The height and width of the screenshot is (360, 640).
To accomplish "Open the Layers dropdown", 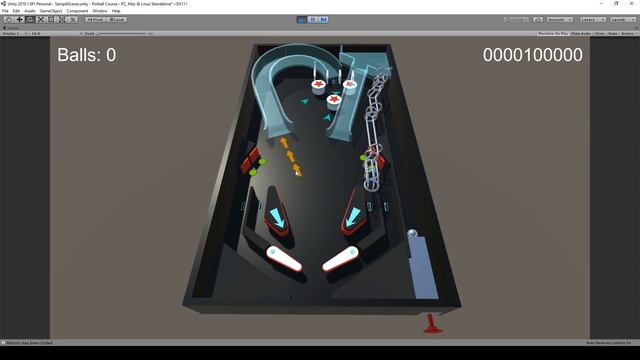I will (593, 20).
